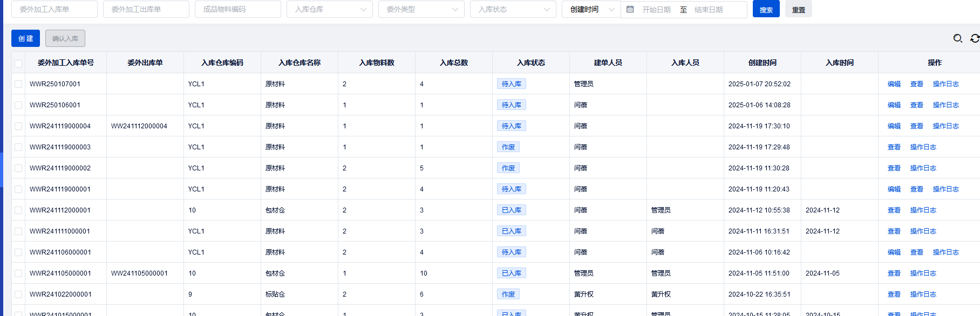Click 编辑 for row WWR241106000001

(x=894, y=252)
